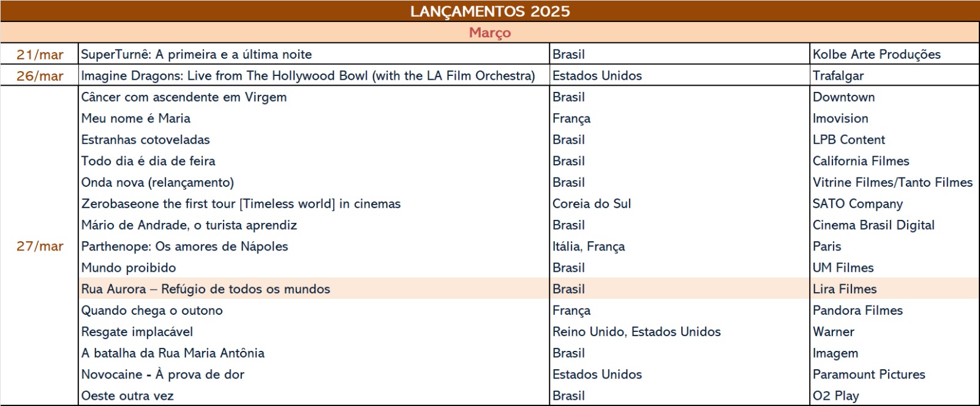Click 'Todo dia é dia de feira'

[148, 161]
